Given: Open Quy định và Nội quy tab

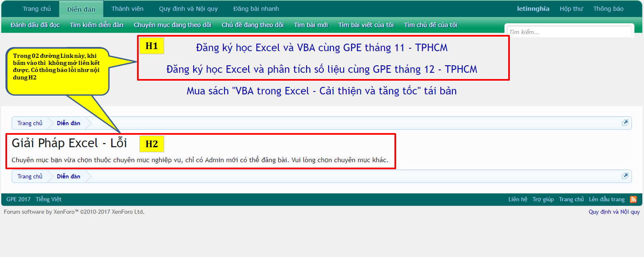Looking at the screenshot, I should [188, 9].
